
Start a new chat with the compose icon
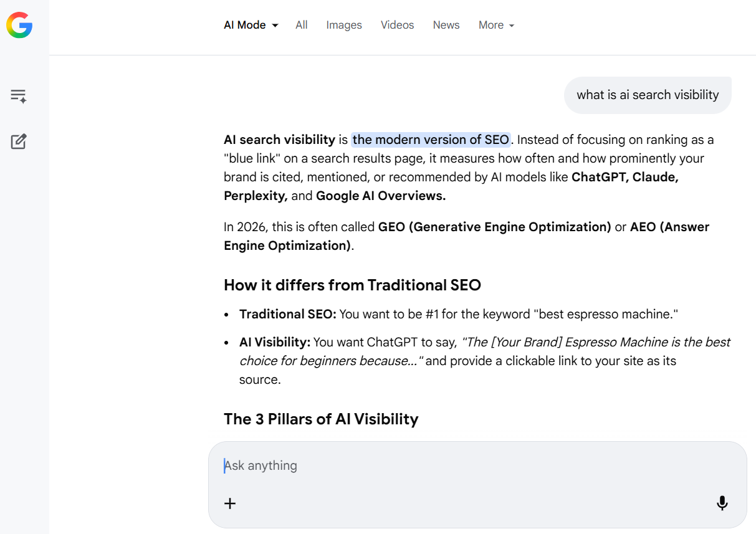pos(19,141)
